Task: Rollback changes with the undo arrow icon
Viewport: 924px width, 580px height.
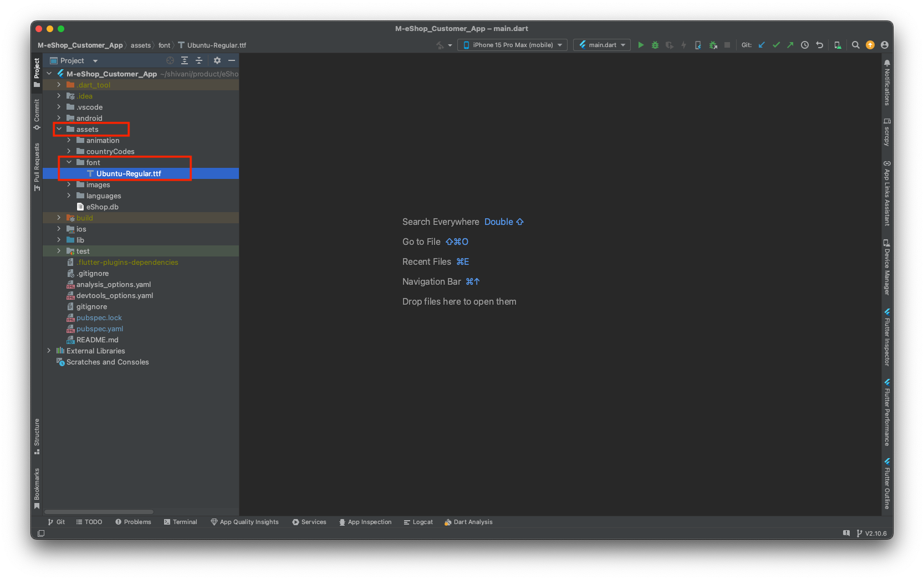Action: (x=819, y=45)
